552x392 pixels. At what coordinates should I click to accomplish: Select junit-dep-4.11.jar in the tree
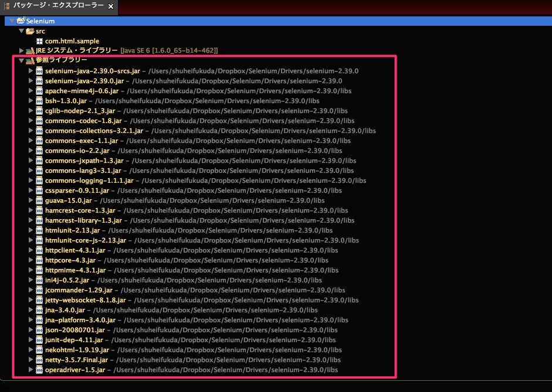pyautogui.click(x=74, y=340)
